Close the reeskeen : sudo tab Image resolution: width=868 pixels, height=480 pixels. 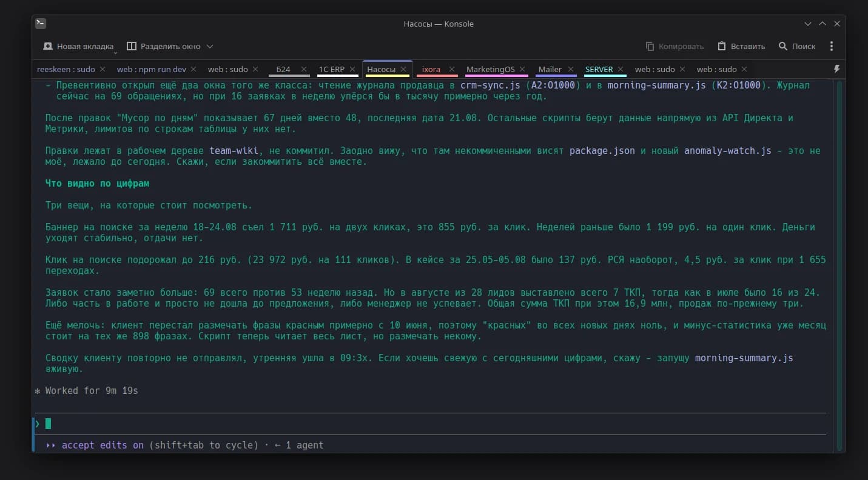[x=103, y=69]
